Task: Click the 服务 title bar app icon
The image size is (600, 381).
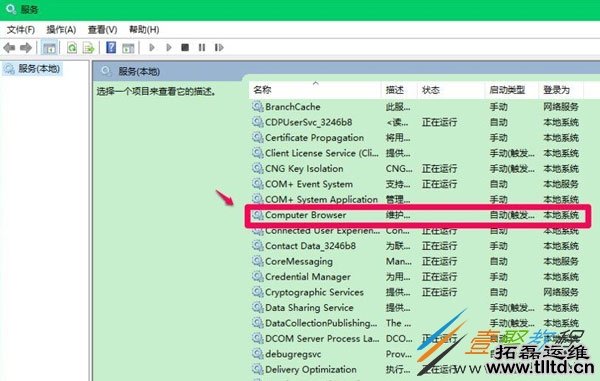Action: pos(11,8)
